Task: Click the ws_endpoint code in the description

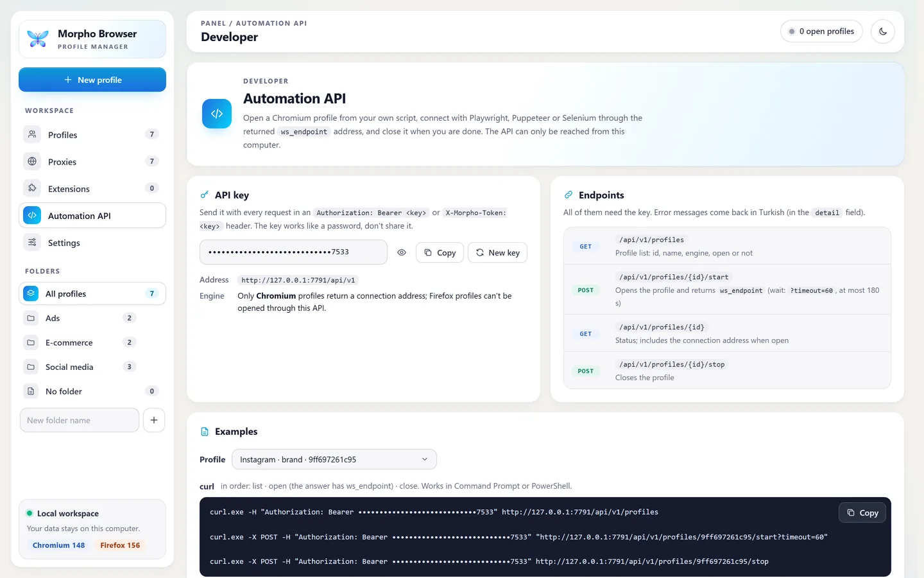Action: pyautogui.click(x=304, y=132)
